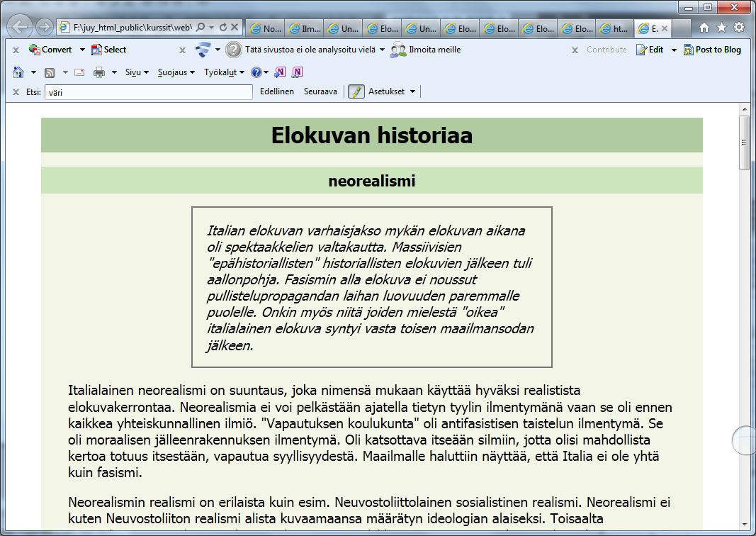
Task: Switch to the 'No...' browser tab
Action: coord(265,29)
